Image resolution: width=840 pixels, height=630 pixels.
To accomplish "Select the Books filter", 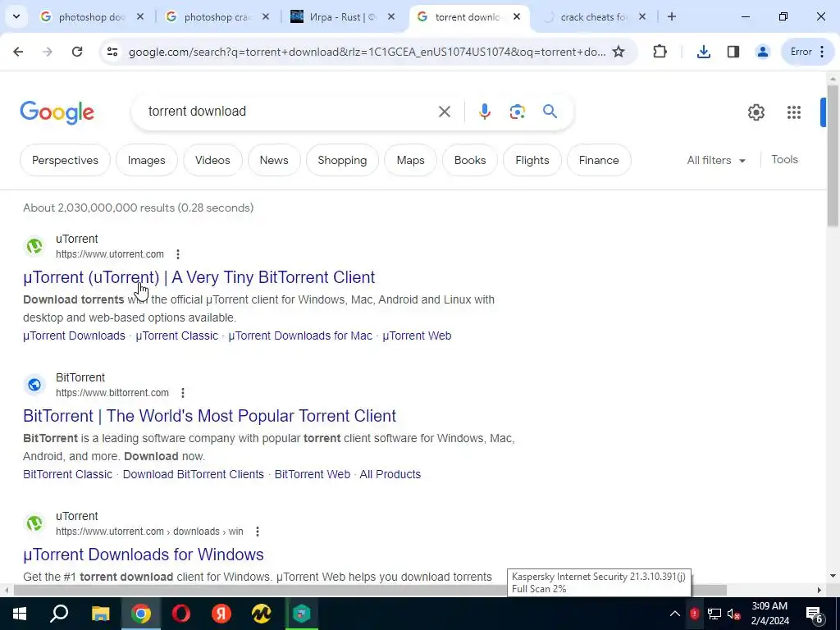I will tap(470, 160).
